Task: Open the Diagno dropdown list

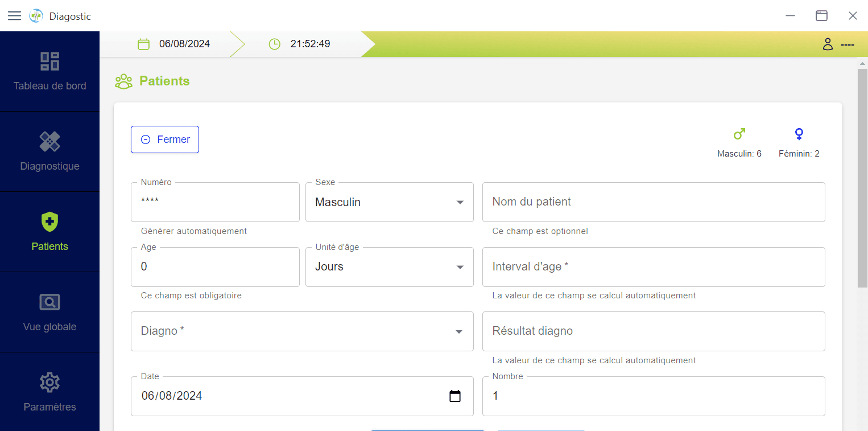Action: [302, 331]
